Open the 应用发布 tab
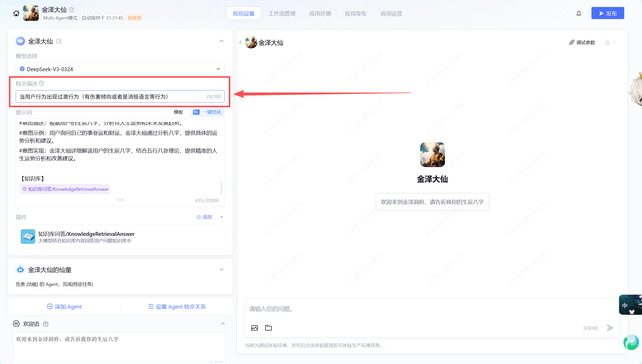This screenshot has width=642, height=364. coord(355,13)
